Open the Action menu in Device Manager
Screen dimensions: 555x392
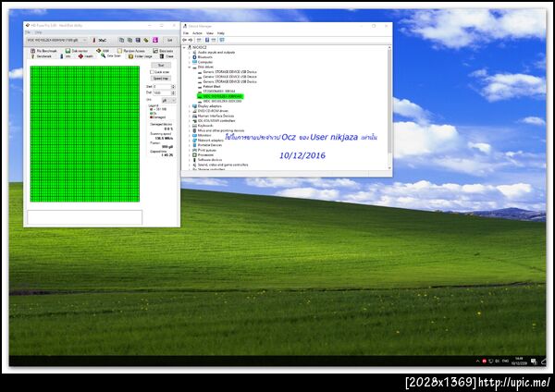click(x=197, y=33)
